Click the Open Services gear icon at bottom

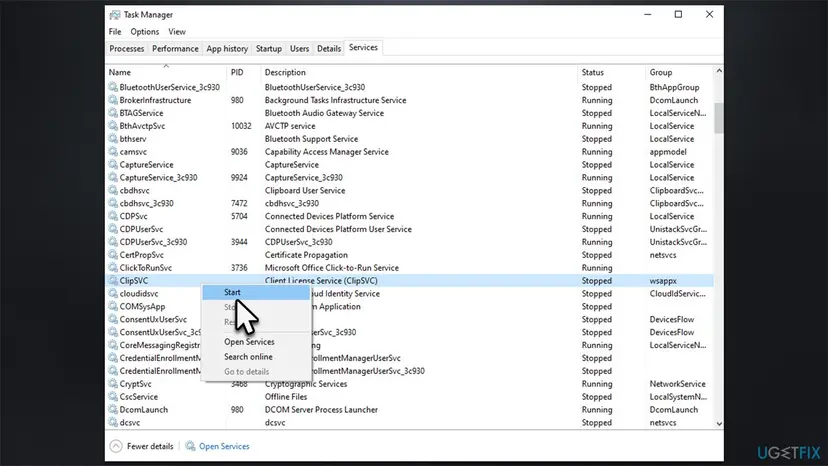[190, 446]
